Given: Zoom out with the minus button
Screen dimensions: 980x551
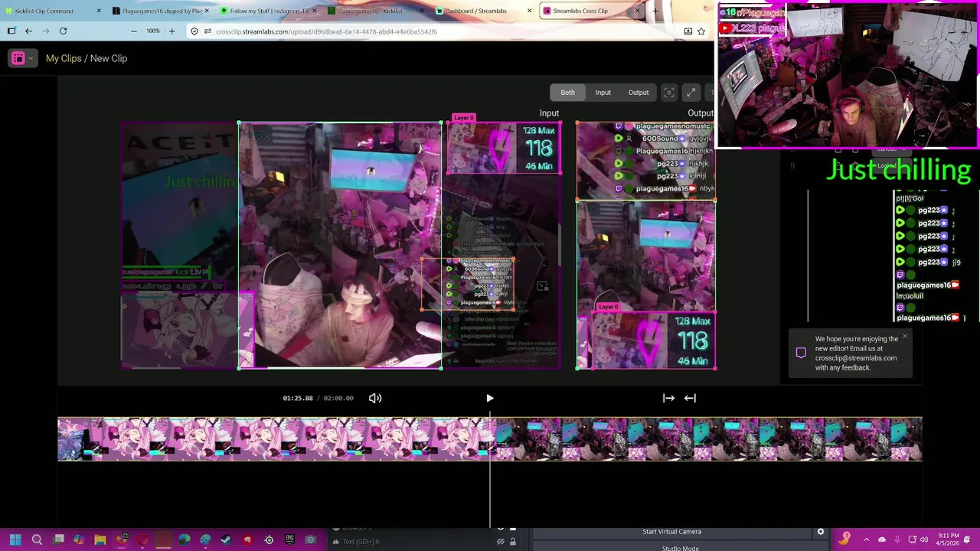Looking at the screenshot, I should click(134, 31).
